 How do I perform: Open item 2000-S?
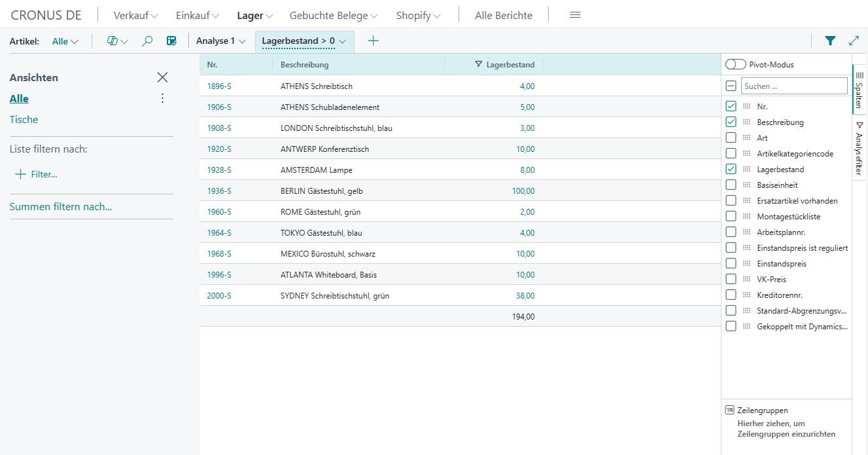(x=219, y=295)
